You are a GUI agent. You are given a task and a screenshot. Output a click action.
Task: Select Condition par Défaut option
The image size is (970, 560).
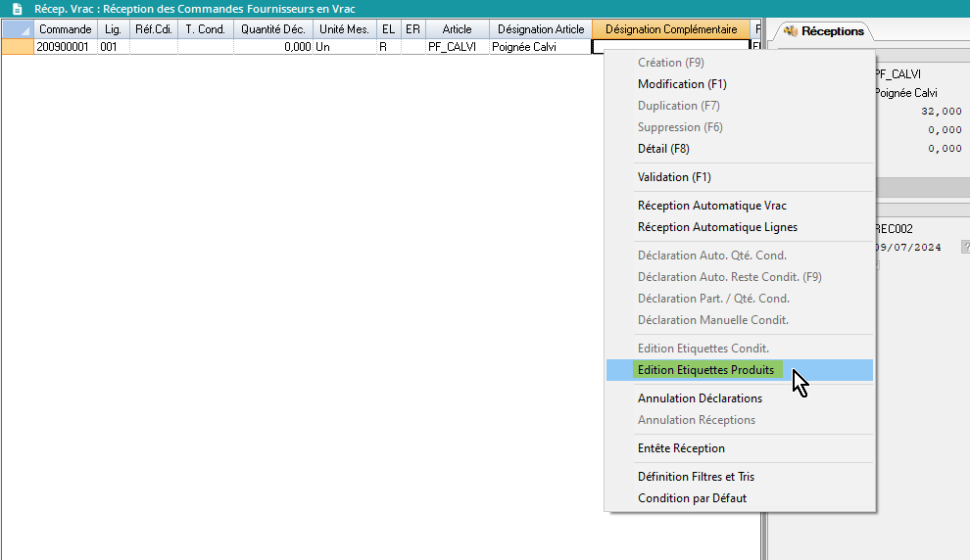click(692, 498)
